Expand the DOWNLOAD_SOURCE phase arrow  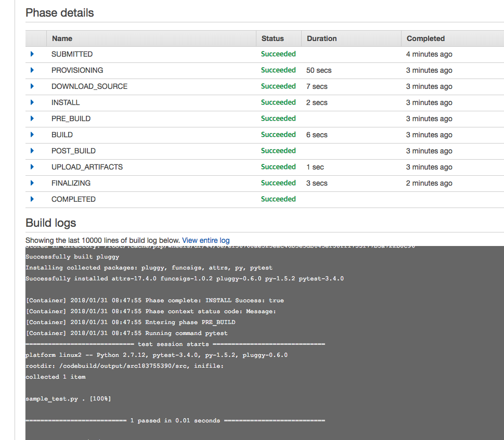pos(32,86)
